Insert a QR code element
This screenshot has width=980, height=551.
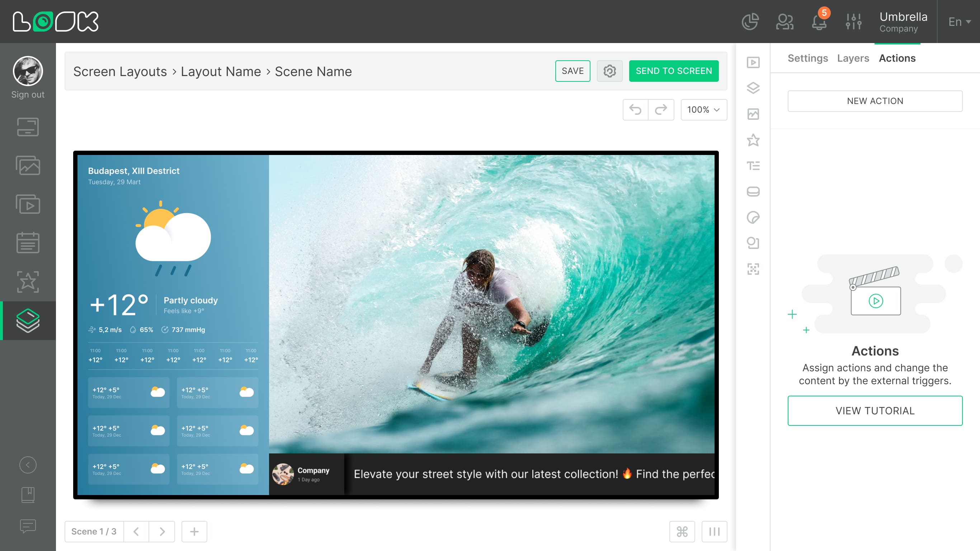pos(753,269)
